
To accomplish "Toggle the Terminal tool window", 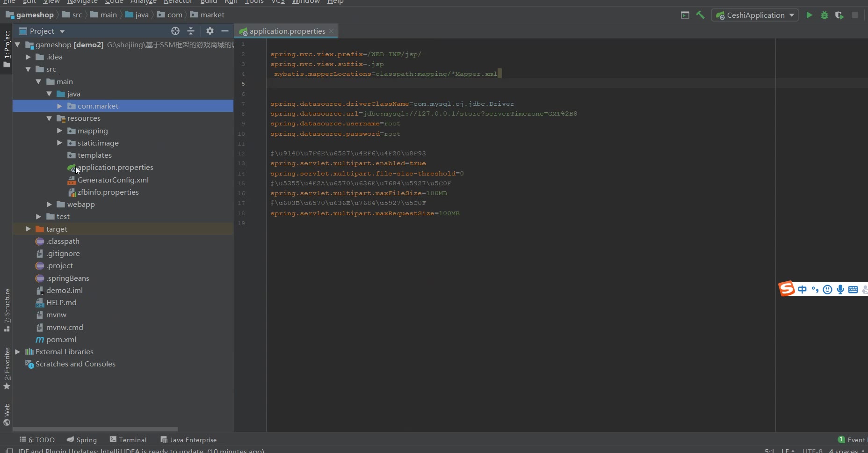I will coord(128,440).
